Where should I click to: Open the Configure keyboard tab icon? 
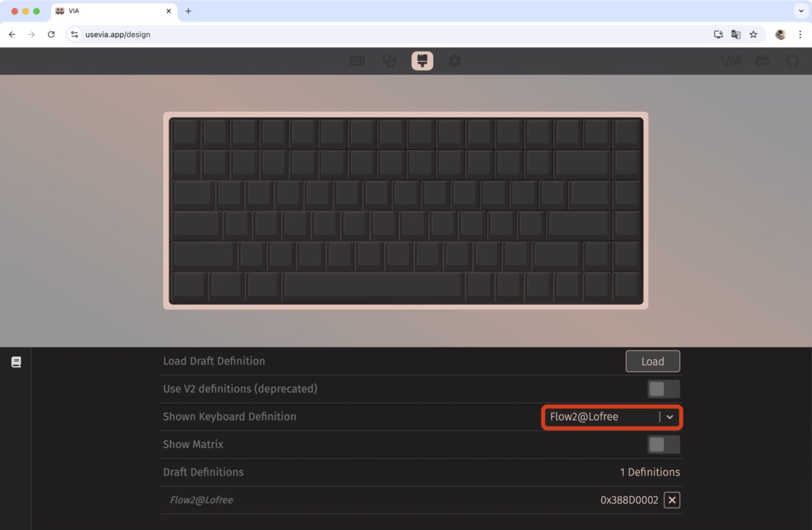pos(357,61)
